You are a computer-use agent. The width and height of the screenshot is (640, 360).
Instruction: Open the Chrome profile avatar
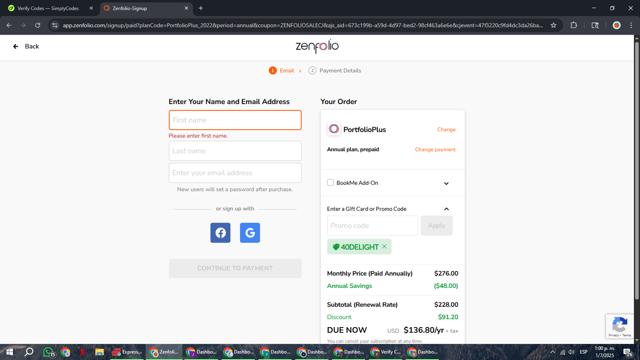point(616,25)
